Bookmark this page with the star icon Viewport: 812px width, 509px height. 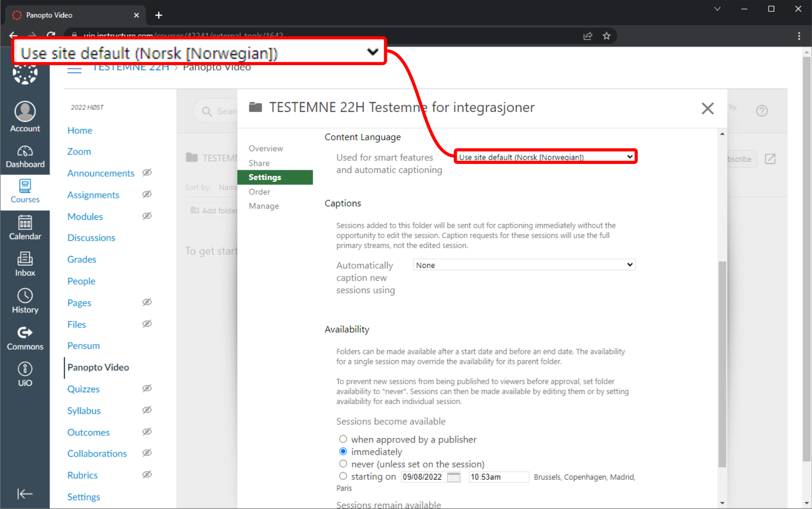pyautogui.click(x=607, y=36)
